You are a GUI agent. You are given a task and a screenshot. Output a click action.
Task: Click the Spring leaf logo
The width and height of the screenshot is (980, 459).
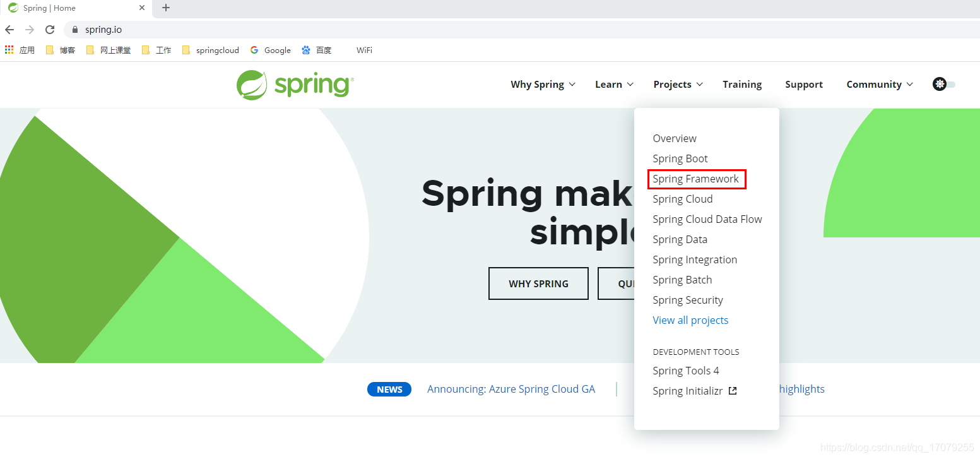pyautogui.click(x=295, y=85)
